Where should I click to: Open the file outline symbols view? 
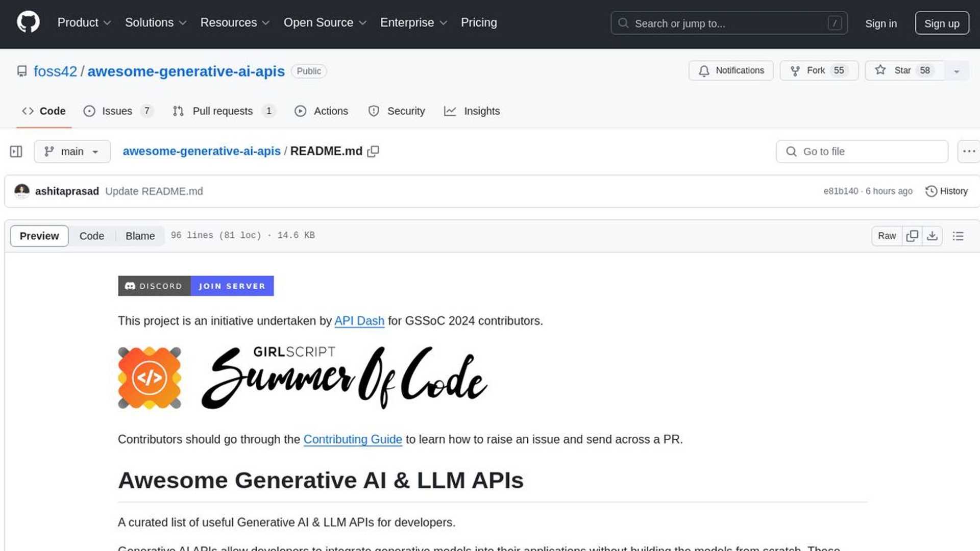(x=958, y=236)
